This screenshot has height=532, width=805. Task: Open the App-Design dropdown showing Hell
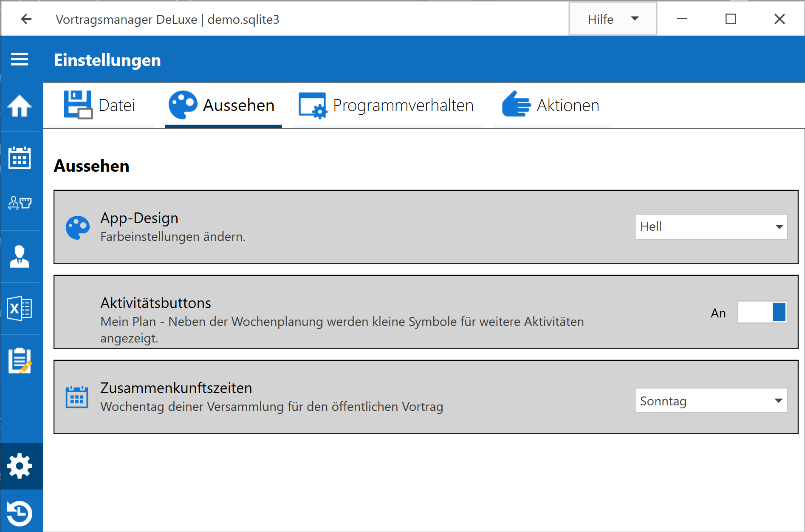point(711,226)
